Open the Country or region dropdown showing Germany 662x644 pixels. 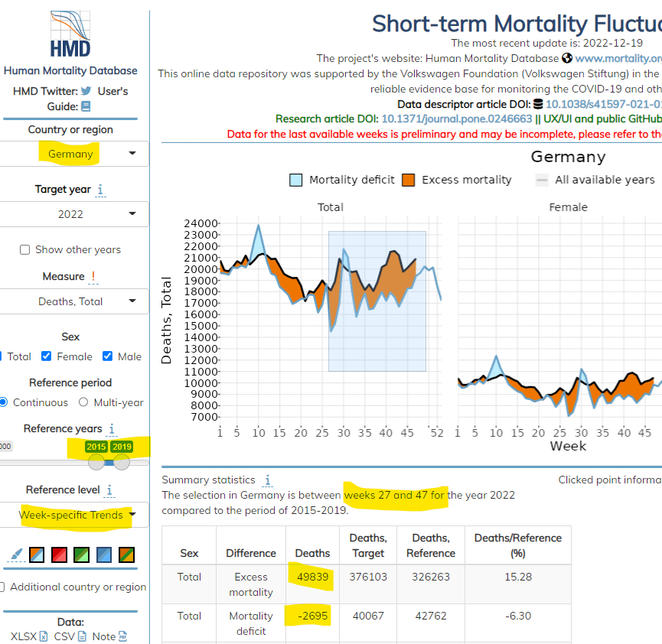[73, 154]
